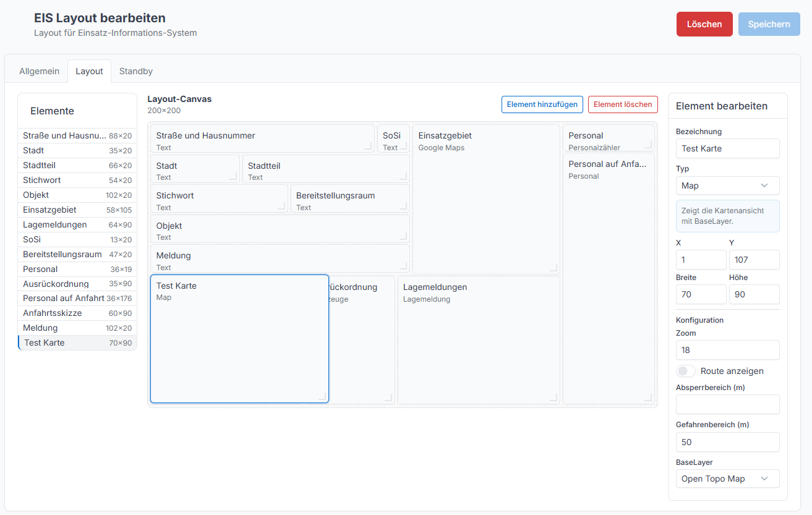Click the Lagemeldungen canvas block
812x515 pixels.
pos(479,340)
